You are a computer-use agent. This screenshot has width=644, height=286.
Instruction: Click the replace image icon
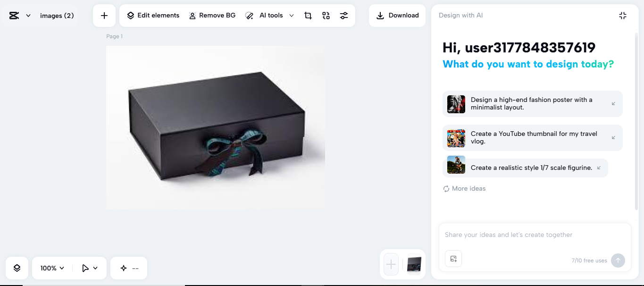tap(326, 15)
